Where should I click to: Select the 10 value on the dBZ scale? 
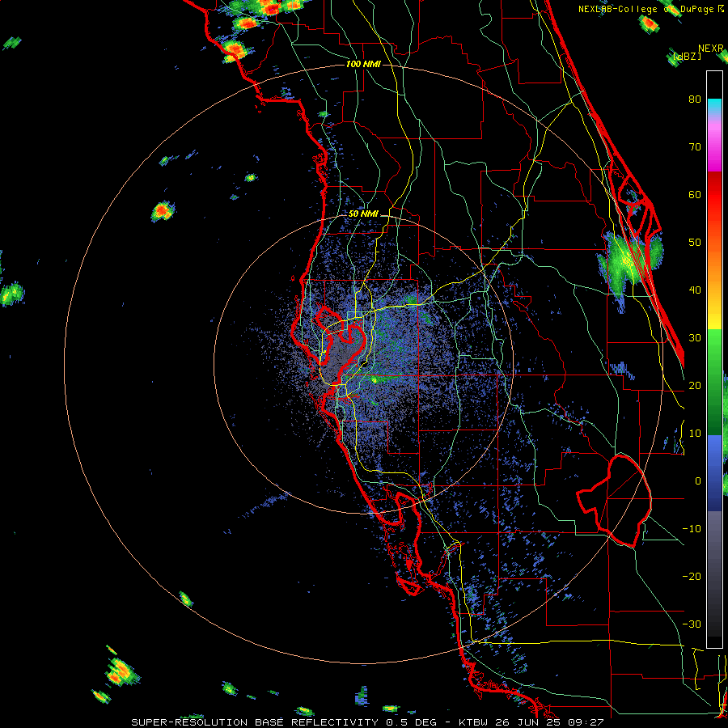(695, 434)
